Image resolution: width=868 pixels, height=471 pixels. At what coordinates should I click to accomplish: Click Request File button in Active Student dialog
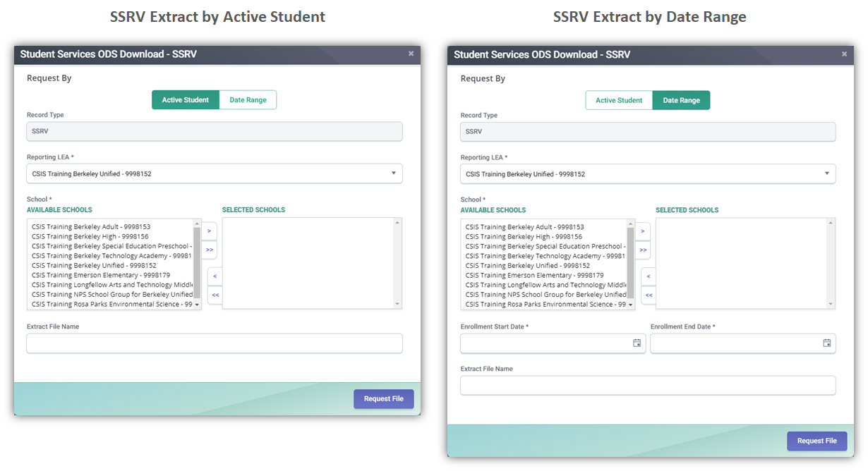[384, 399]
